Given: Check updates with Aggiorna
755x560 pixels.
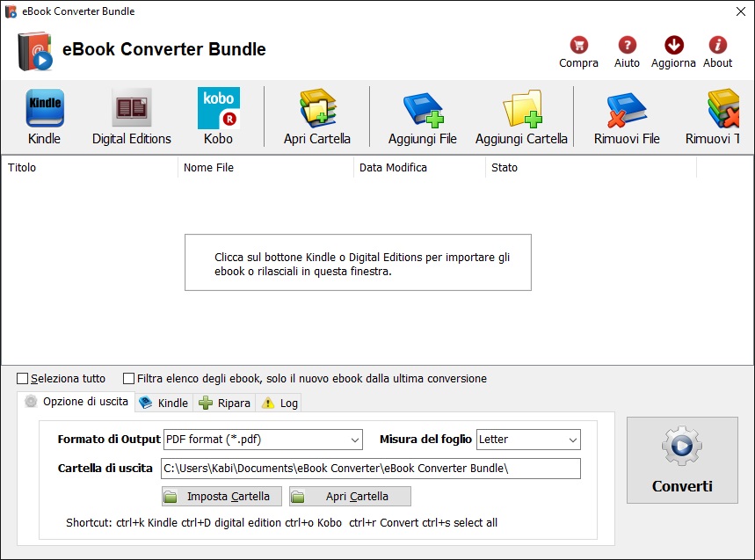Looking at the screenshot, I should 673,45.
